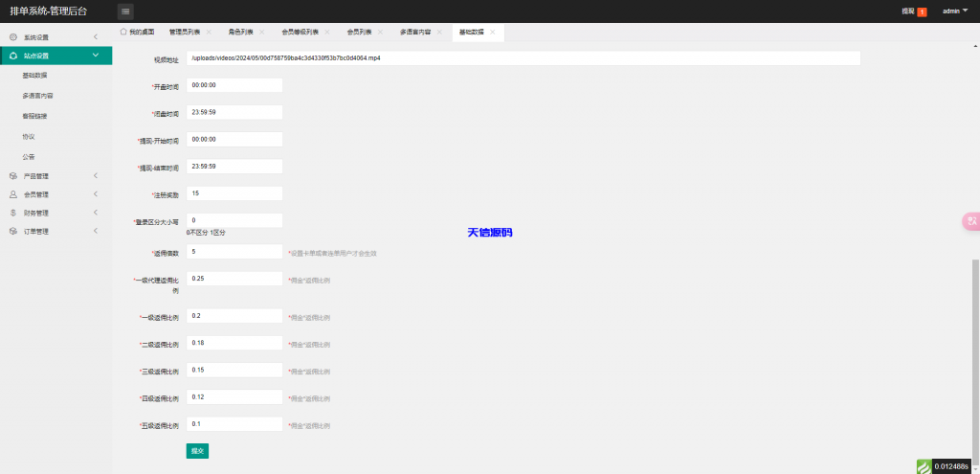The height and width of the screenshot is (474, 980).
Task: Click the 排单系统-管理后台 title
Action: point(49,11)
